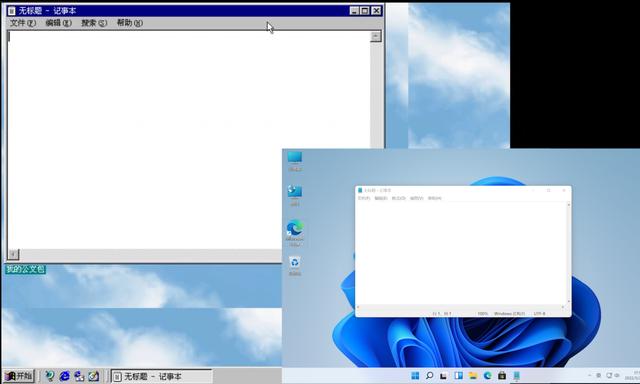Open the third menu (格式) in Windows 11 Notepad
The width and height of the screenshot is (640, 384).
pos(399,198)
